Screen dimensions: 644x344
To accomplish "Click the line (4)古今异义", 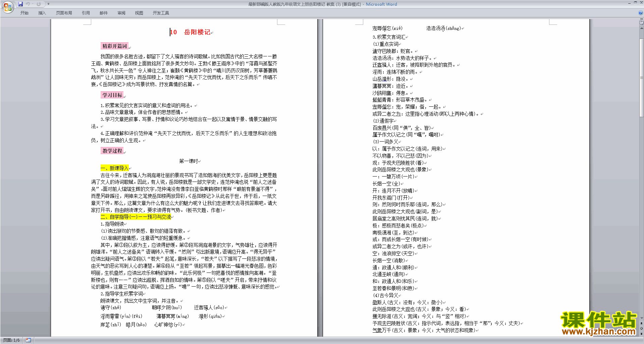I will tap(385, 295).
